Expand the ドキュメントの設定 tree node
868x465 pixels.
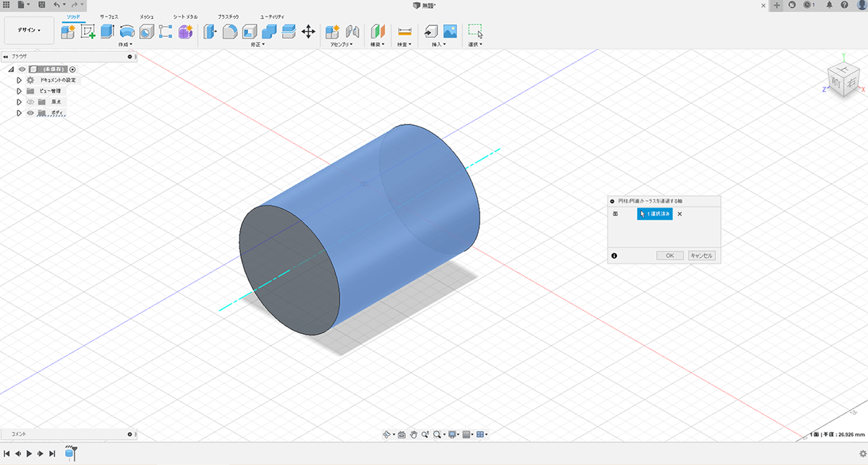coord(20,80)
